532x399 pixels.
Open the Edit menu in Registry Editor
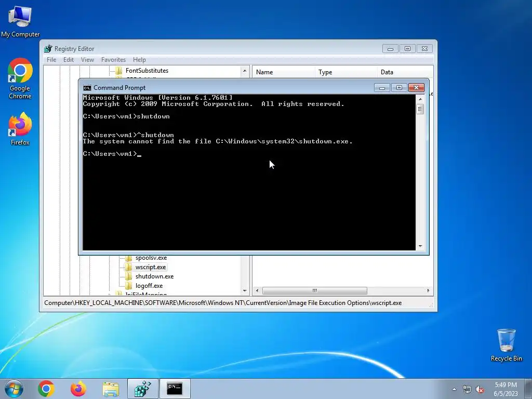point(69,60)
